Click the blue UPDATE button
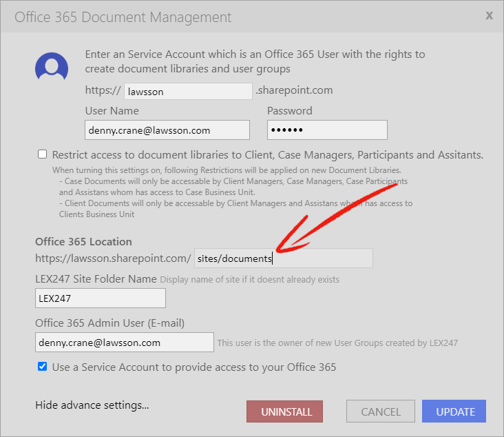 tap(454, 411)
